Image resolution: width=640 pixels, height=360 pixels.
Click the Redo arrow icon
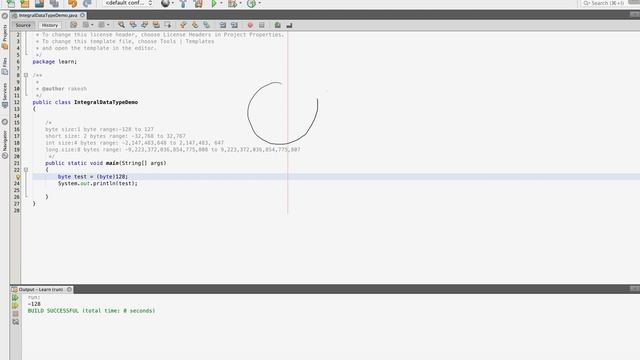click(x=87, y=3)
